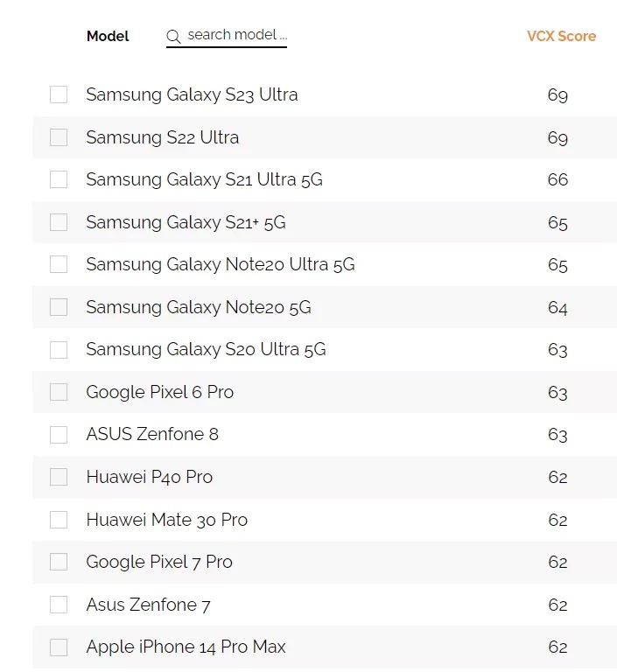
Task: Select the Google Pixel 7 Pro checkbox
Action: pos(59,562)
